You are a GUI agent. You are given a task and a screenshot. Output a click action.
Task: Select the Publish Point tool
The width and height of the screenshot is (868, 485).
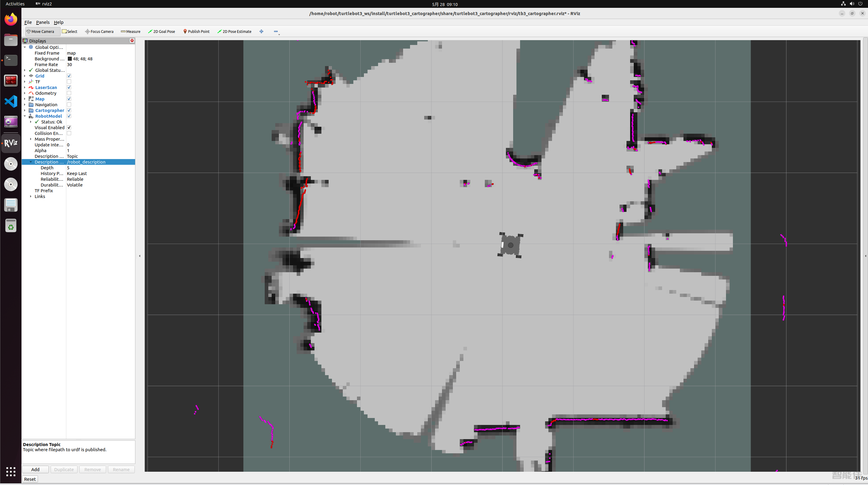click(197, 31)
